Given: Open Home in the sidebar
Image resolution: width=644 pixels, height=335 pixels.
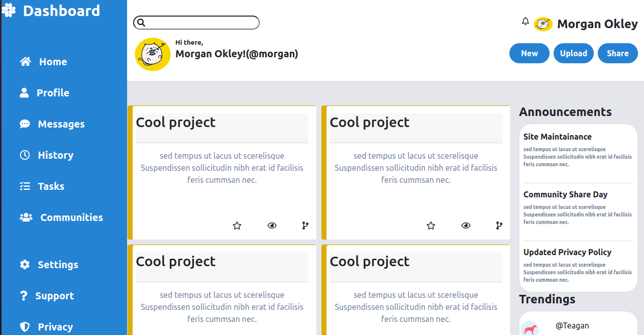Looking at the screenshot, I should tap(52, 62).
